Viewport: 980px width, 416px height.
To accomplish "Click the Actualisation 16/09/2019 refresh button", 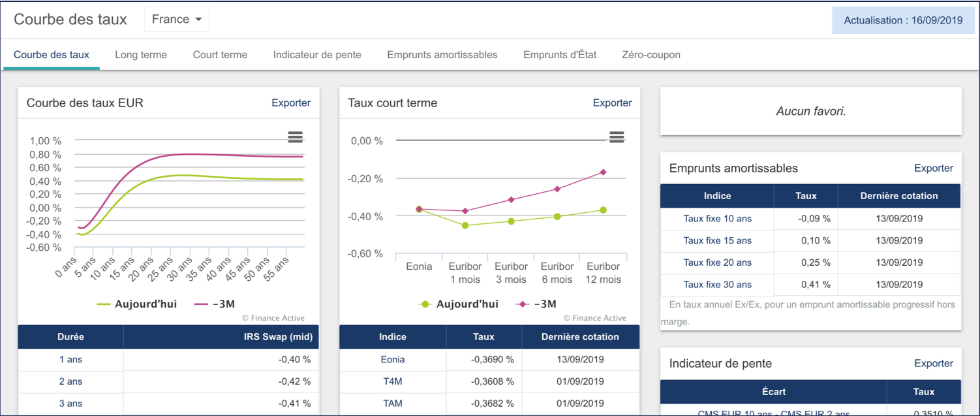I will [x=902, y=20].
